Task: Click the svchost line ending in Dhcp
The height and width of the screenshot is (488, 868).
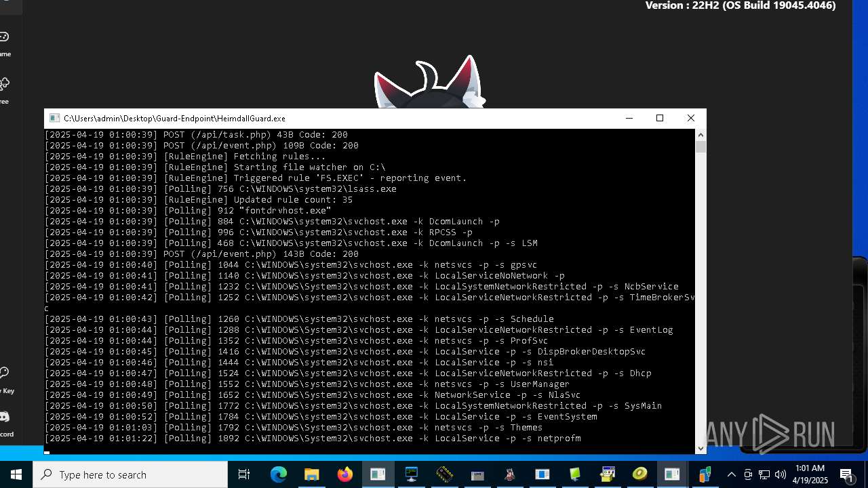Action: (348, 373)
